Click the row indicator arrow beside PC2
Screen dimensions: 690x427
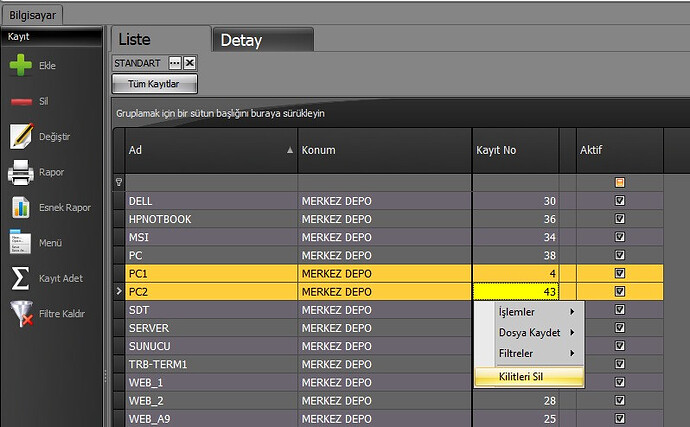coord(119,291)
